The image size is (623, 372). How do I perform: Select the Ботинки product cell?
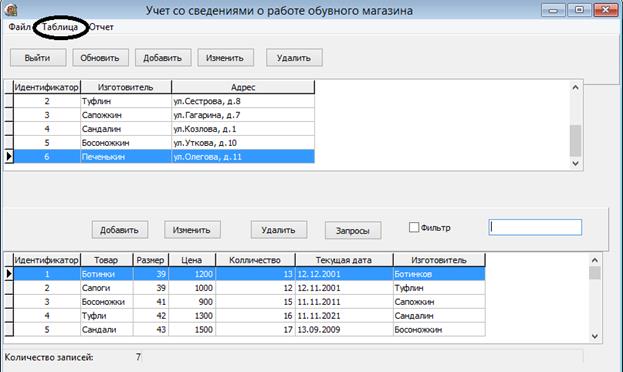106,274
